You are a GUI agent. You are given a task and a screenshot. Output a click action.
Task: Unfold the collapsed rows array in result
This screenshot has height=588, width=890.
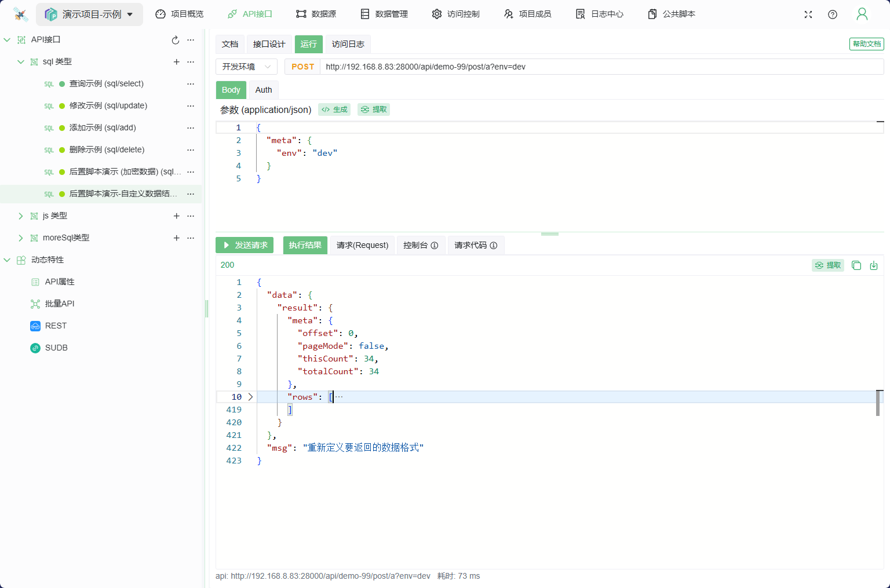tap(250, 397)
